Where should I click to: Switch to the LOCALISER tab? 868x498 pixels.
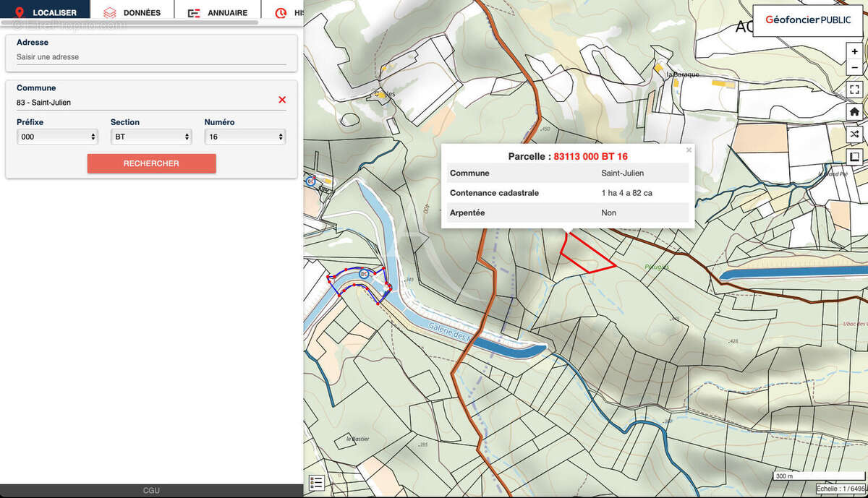(x=46, y=12)
